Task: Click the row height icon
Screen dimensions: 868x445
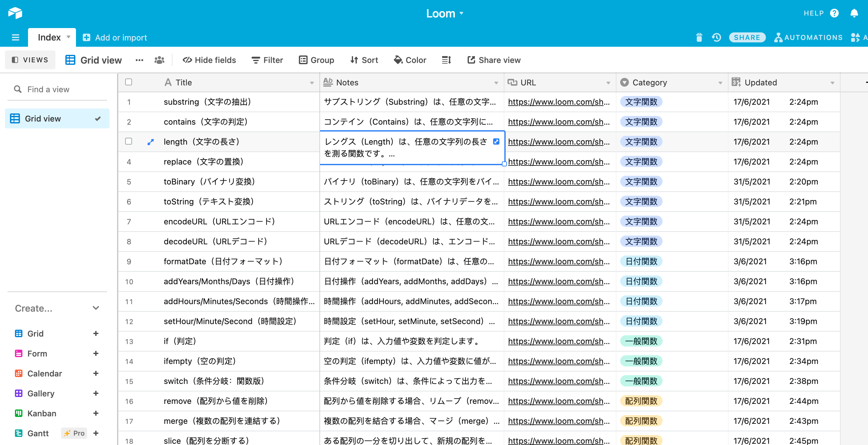Action: 446,60
